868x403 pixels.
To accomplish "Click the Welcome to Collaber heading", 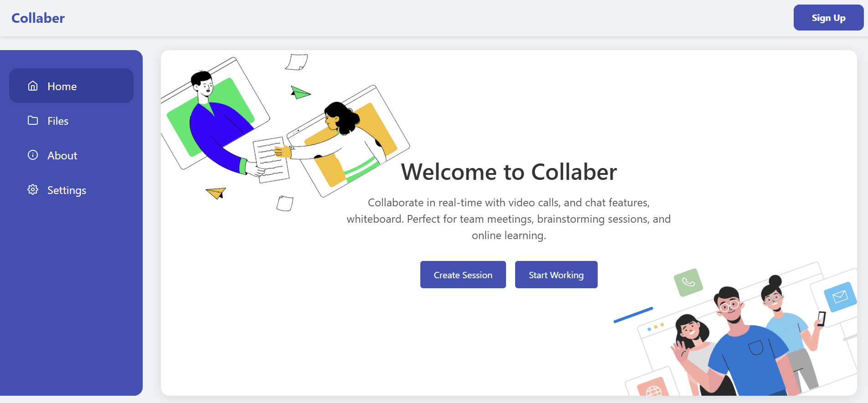I will coord(509,172).
